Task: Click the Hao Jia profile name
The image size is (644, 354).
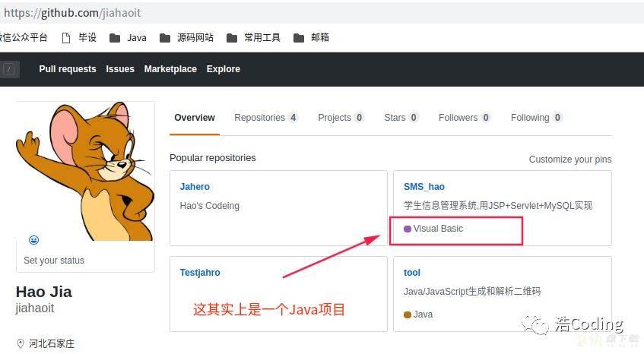Action: coord(44,292)
